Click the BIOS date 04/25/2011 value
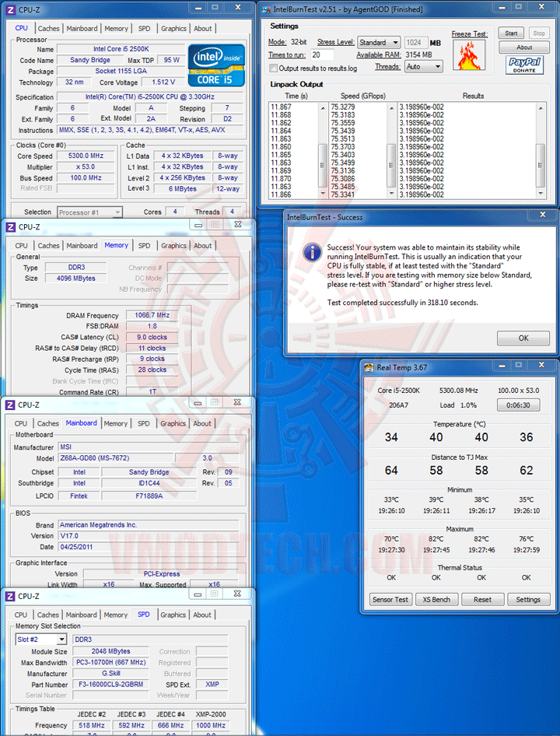Image resolution: width=560 pixels, height=736 pixels. [149, 547]
